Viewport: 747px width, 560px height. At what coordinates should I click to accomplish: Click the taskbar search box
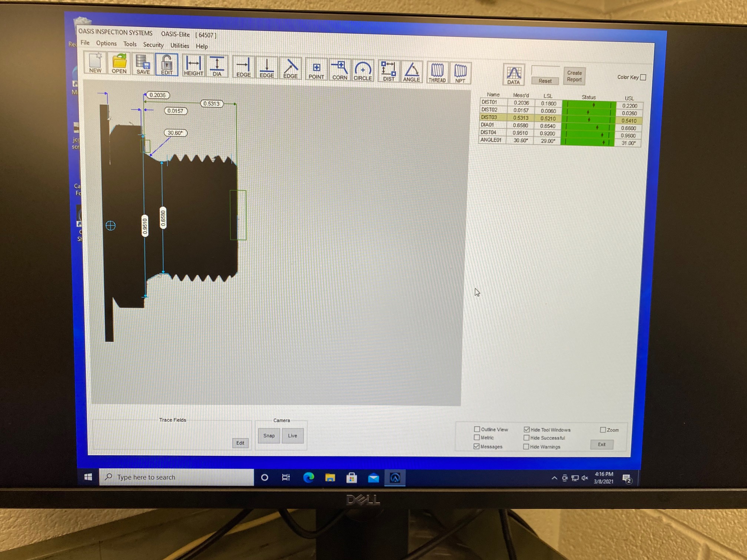(x=177, y=477)
